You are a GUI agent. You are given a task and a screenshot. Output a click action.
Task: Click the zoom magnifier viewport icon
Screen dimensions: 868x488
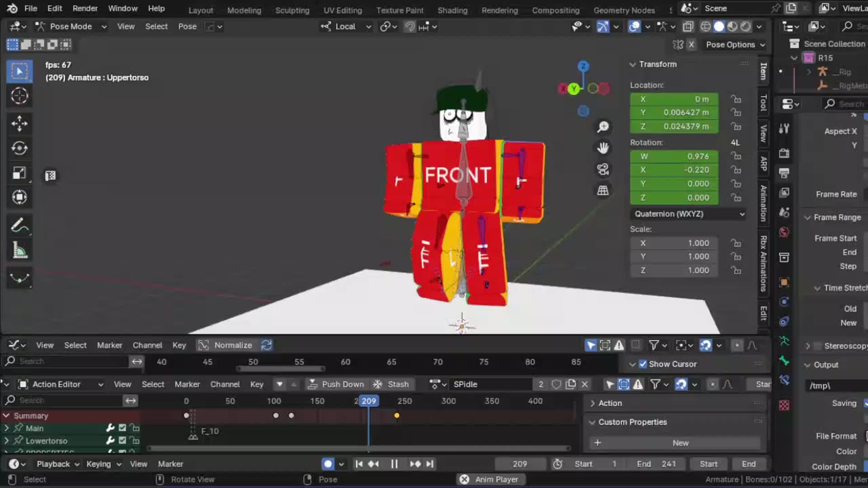pyautogui.click(x=603, y=127)
